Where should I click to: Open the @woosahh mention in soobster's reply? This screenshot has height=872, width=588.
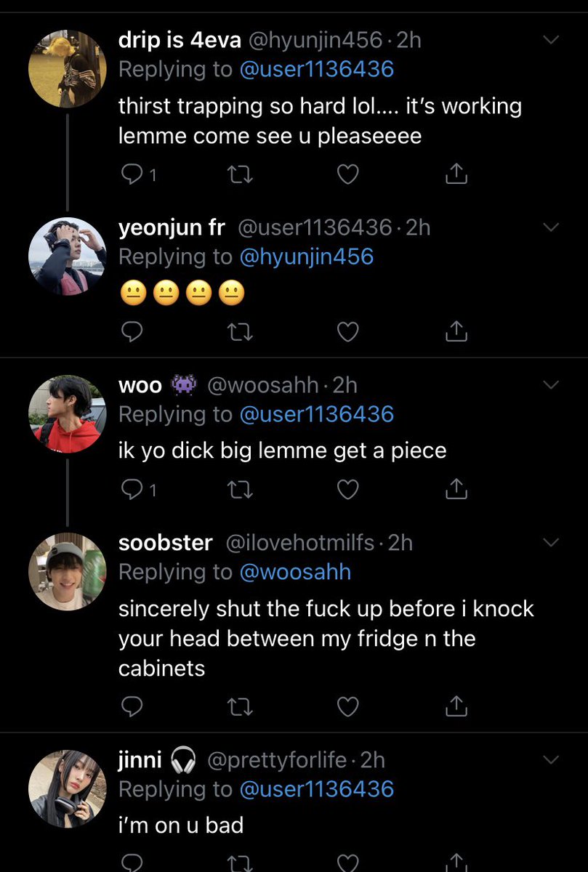(295, 572)
